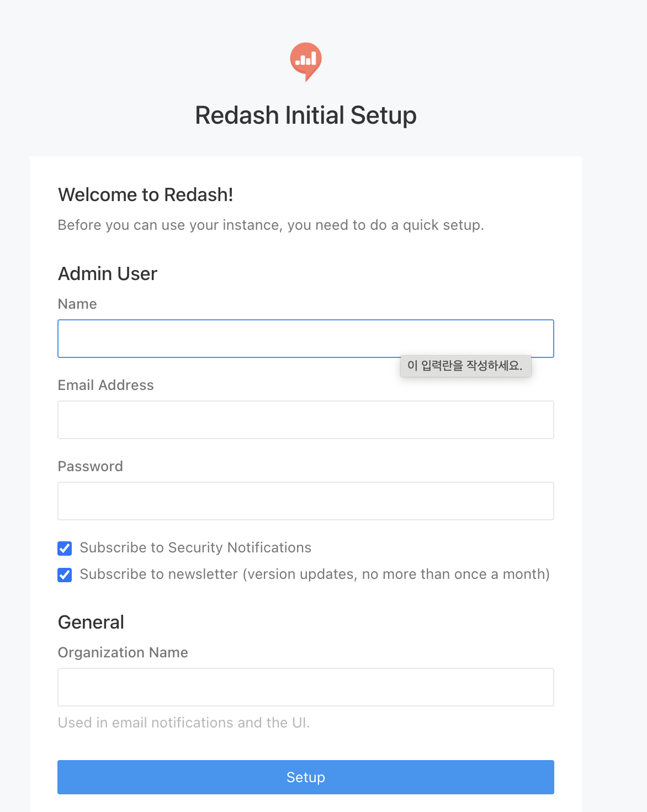Screen dimensions: 647x812
Task: Click the "Email Address" label
Action: (106, 385)
